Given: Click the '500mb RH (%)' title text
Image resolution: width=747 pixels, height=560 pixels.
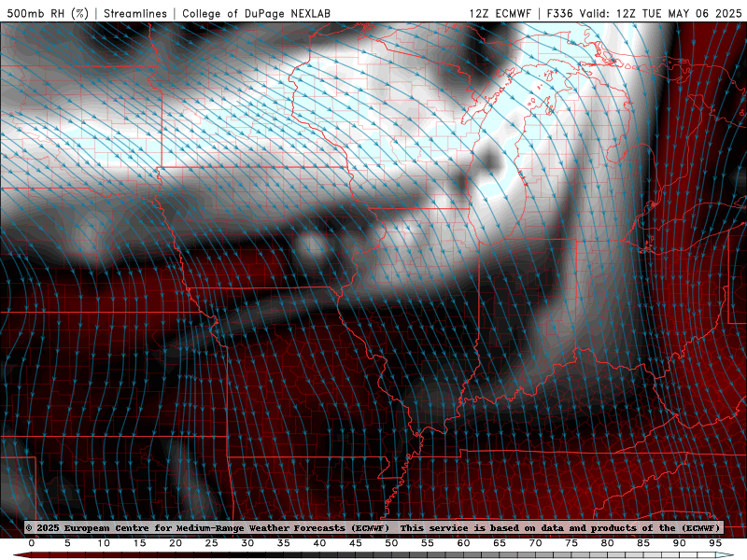Looking at the screenshot, I should click(x=48, y=13).
